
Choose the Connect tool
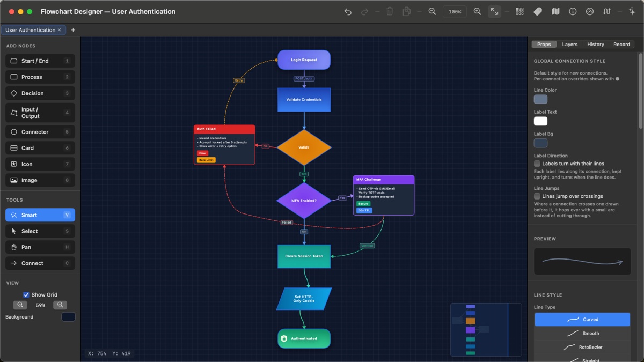pyautogui.click(x=40, y=263)
